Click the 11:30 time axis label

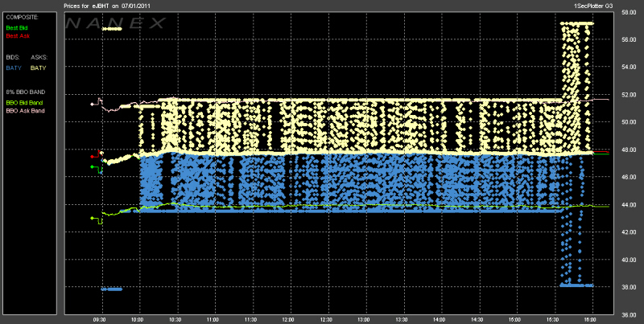point(251,318)
